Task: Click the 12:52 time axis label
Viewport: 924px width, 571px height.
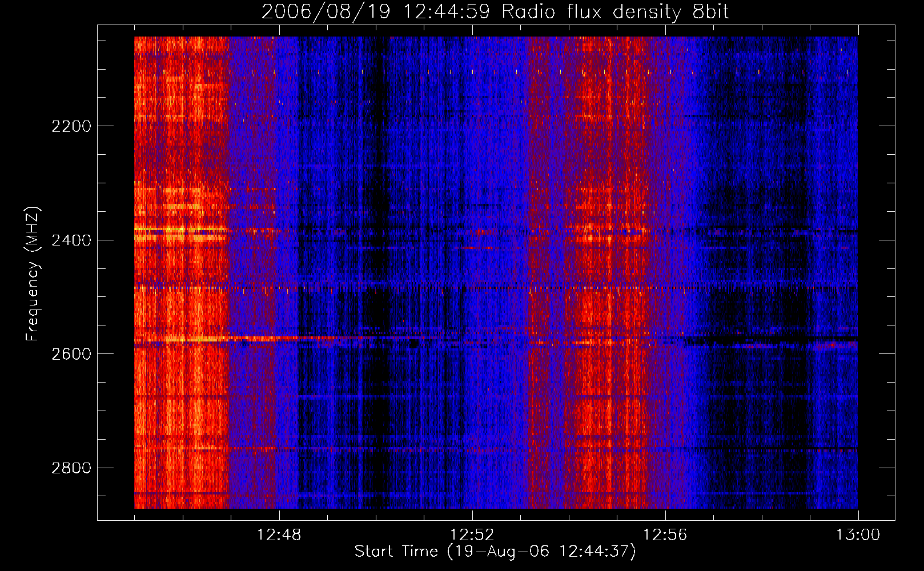Action: [472, 535]
